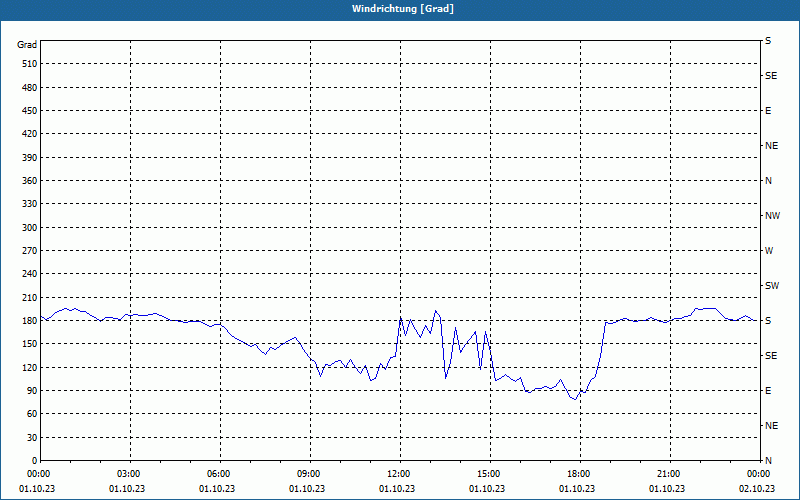Image resolution: width=800 pixels, height=500 pixels.
Task: Click the 01.10.23 date below 12:00
Action: coord(397,489)
